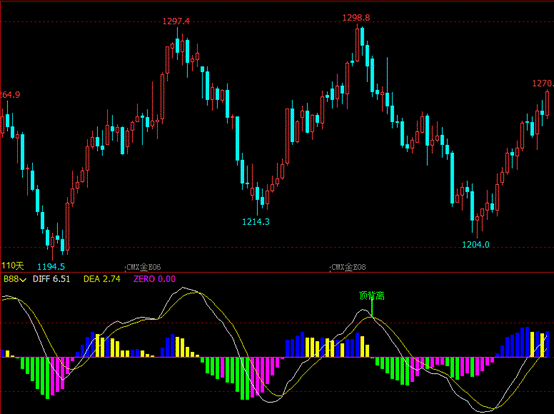Click the candlestick at the 1298.8 peak
Image resolution: width=554 pixels, height=414 pixels.
(357, 43)
